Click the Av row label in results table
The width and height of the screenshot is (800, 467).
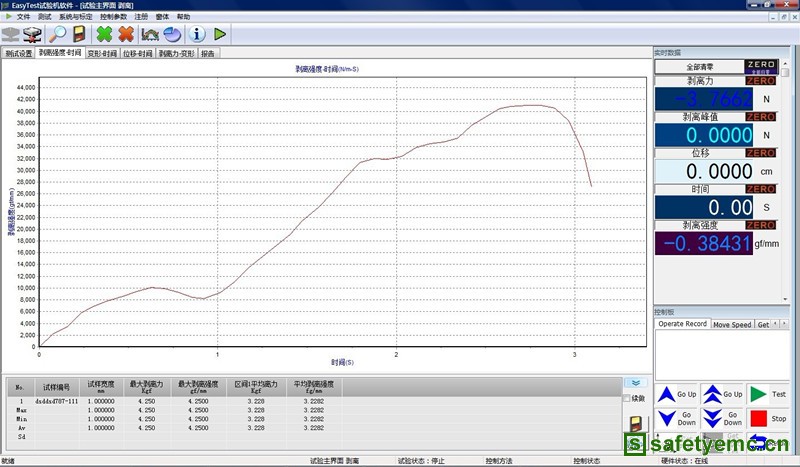tap(21, 428)
